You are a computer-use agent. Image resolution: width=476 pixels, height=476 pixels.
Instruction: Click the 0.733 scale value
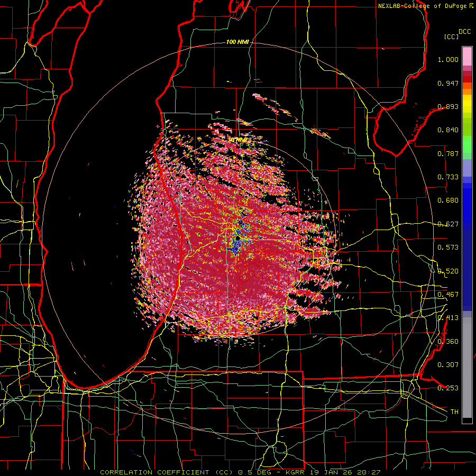[448, 177]
